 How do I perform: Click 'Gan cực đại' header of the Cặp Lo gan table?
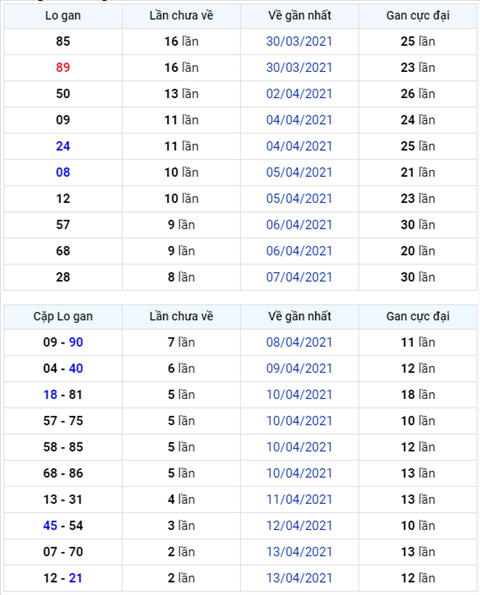418,316
